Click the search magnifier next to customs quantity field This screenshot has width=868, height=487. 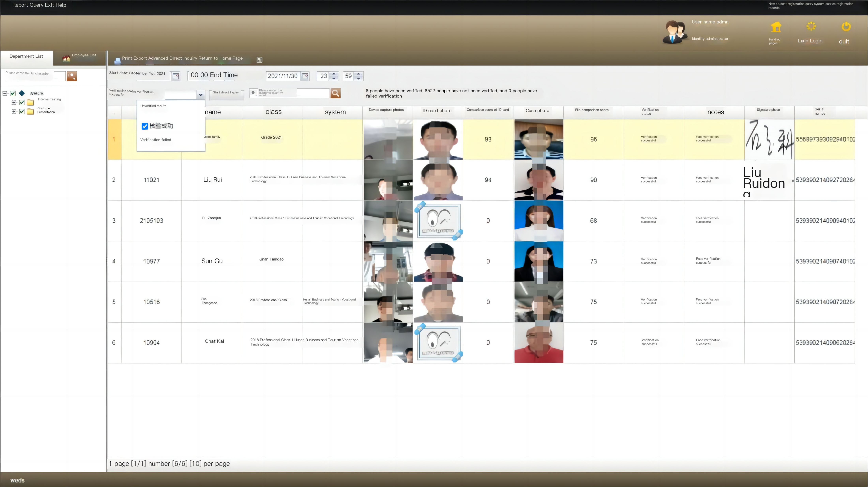coord(335,93)
